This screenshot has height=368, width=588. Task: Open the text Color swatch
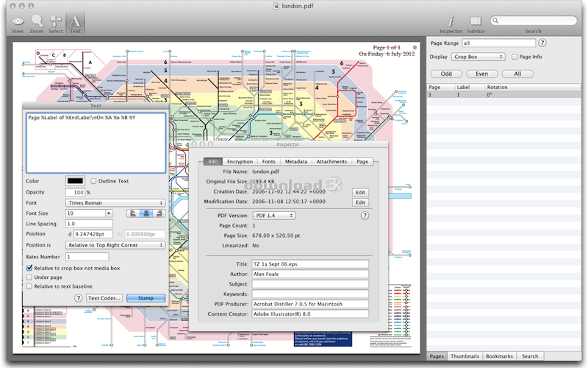(x=76, y=181)
